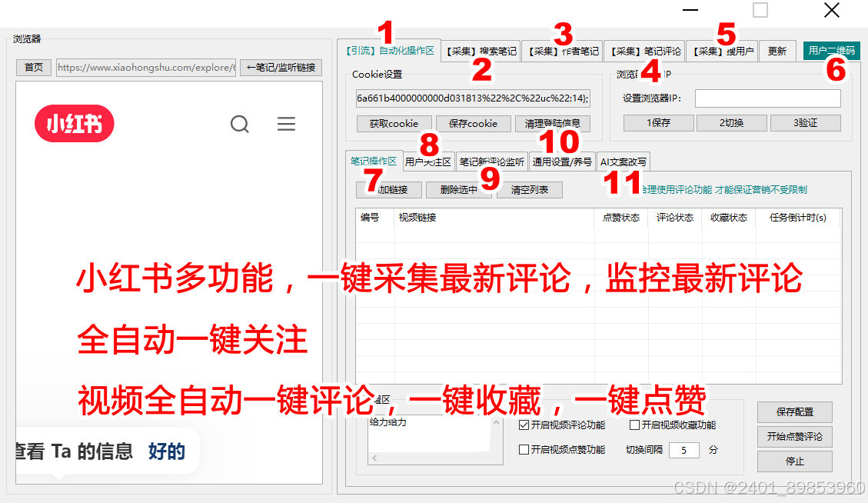Click the 清空列表 button
868x503 pixels.
(530, 189)
